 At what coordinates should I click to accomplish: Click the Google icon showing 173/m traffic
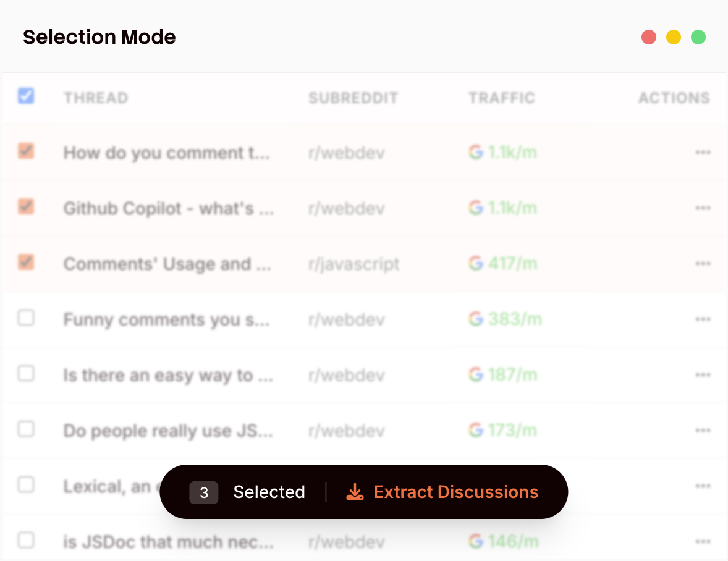point(475,431)
